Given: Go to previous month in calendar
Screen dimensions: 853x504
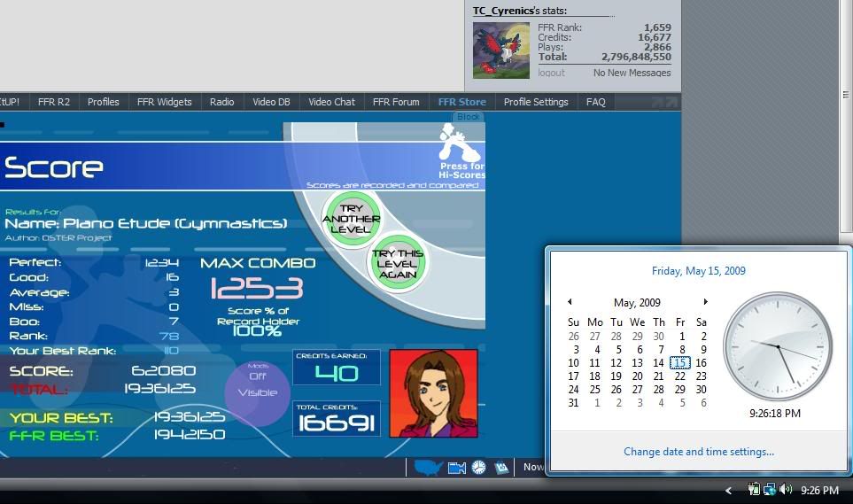Looking at the screenshot, I should pyautogui.click(x=570, y=302).
